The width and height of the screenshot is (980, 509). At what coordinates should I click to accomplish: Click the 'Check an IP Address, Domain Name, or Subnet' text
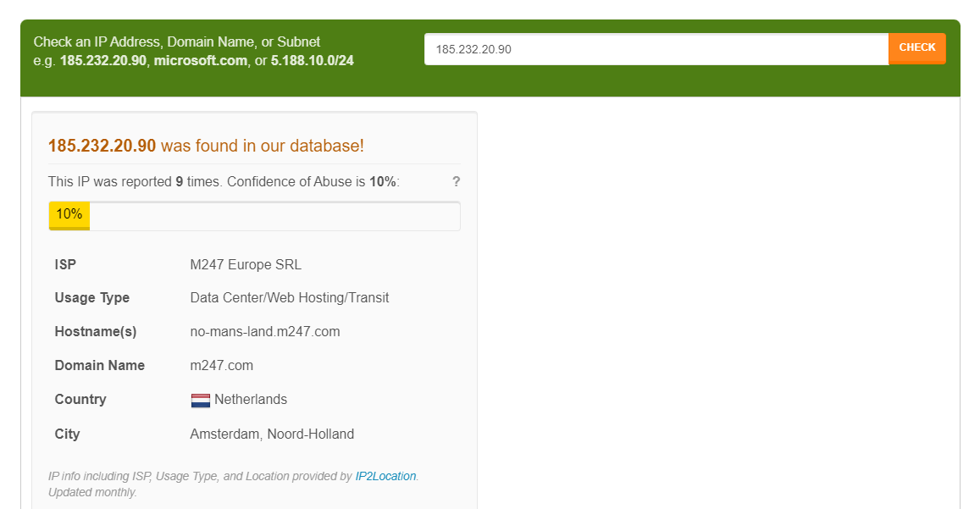pos(177,41)
